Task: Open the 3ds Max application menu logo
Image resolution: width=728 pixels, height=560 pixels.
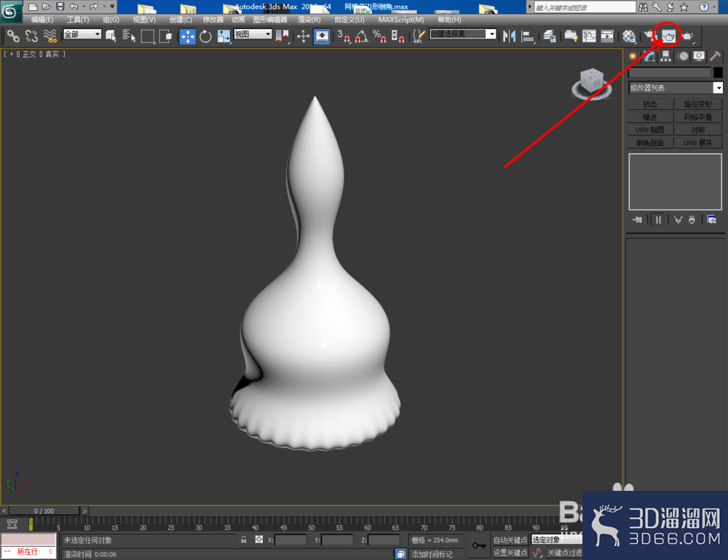Action: point(10,11)
